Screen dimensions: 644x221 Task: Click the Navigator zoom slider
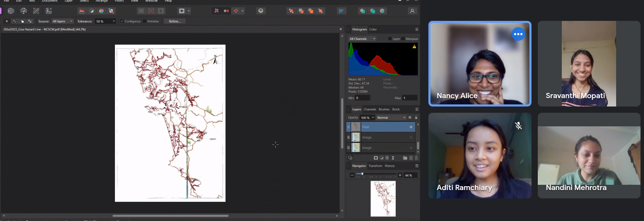pos(377,174)
